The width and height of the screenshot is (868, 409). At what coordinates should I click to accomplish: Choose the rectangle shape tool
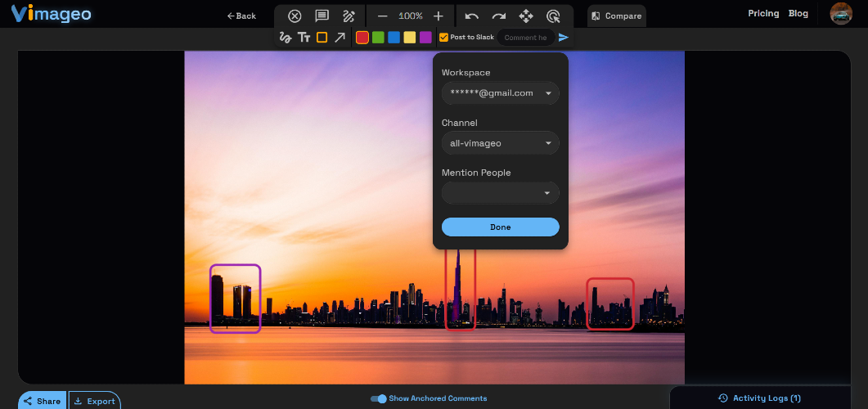point(322,38)
